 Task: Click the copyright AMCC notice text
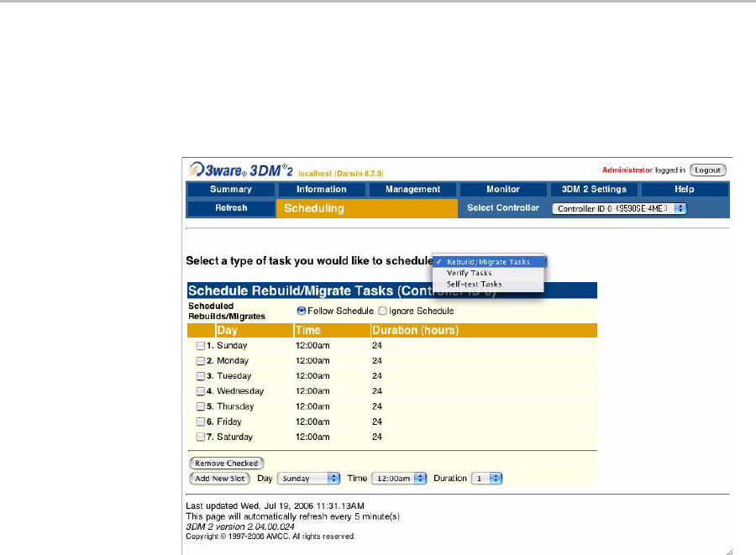[270, 537]
